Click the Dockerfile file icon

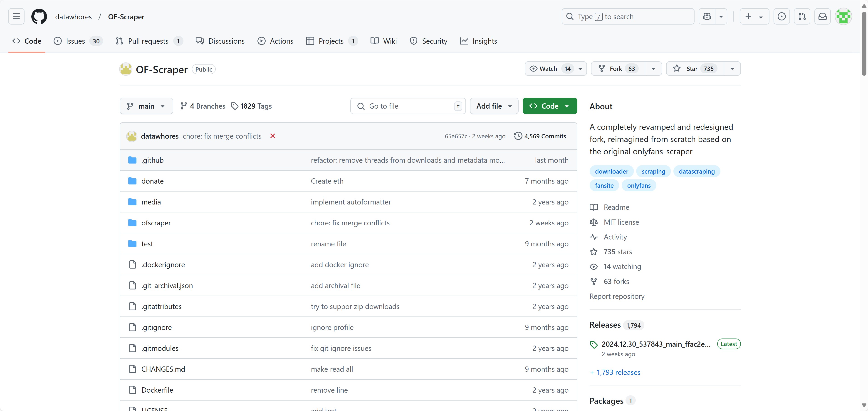point(133,390)
